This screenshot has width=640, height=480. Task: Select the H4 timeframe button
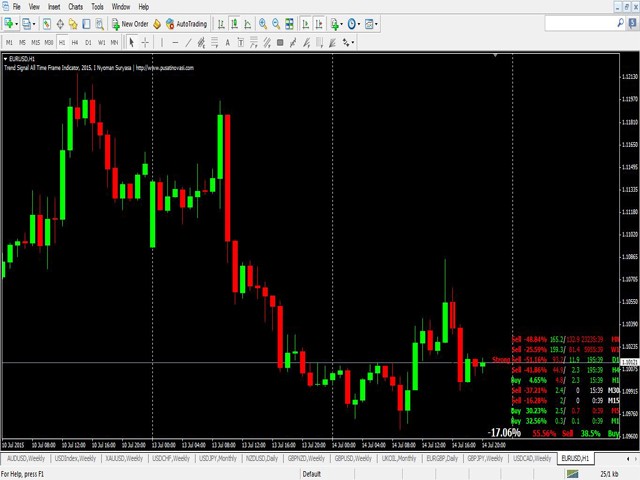click(75, 42)
